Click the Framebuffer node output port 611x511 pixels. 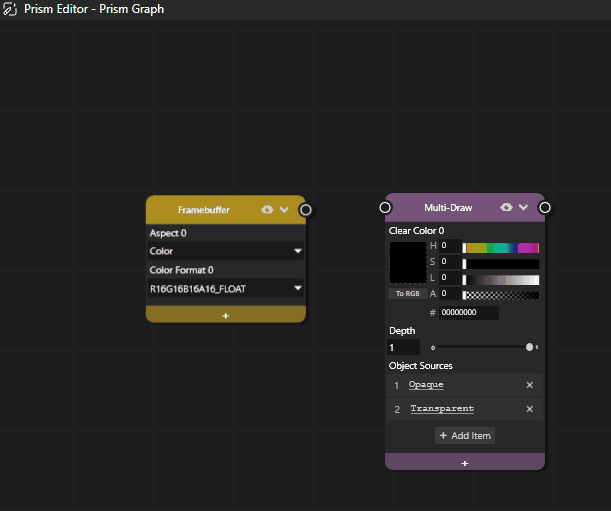click(x=306, y=210)
